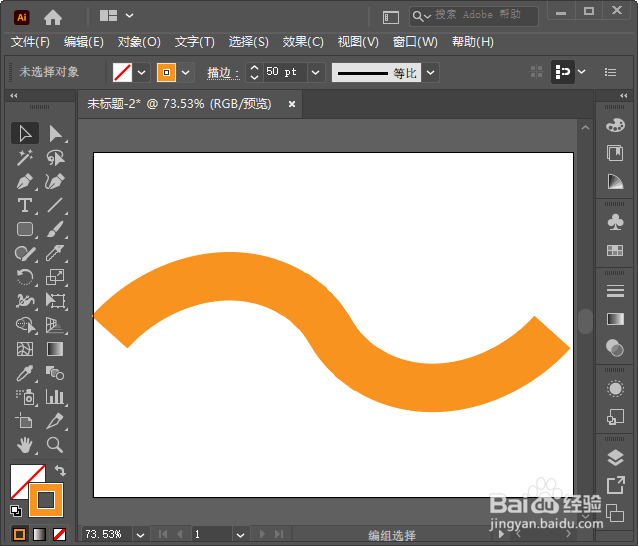Select the Gradient tool in toolbox
The height and width of the screenshot is (546, 638).
(55, 349)
